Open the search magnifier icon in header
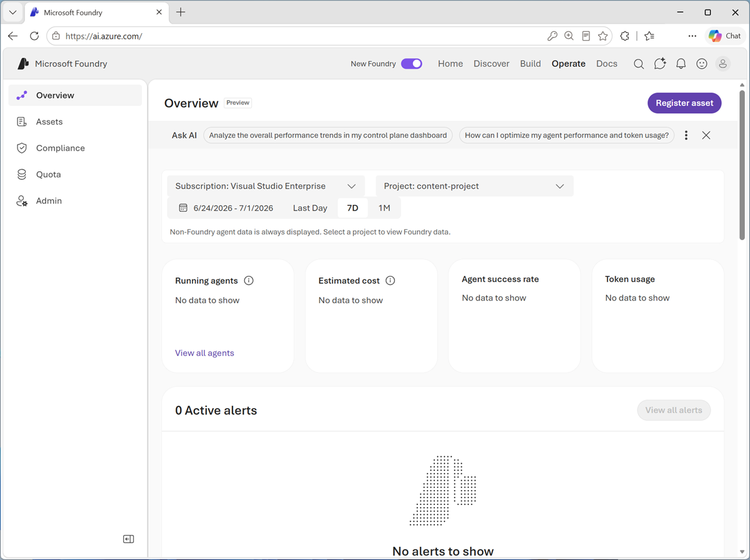750x560 pixels. coord(639,64)
